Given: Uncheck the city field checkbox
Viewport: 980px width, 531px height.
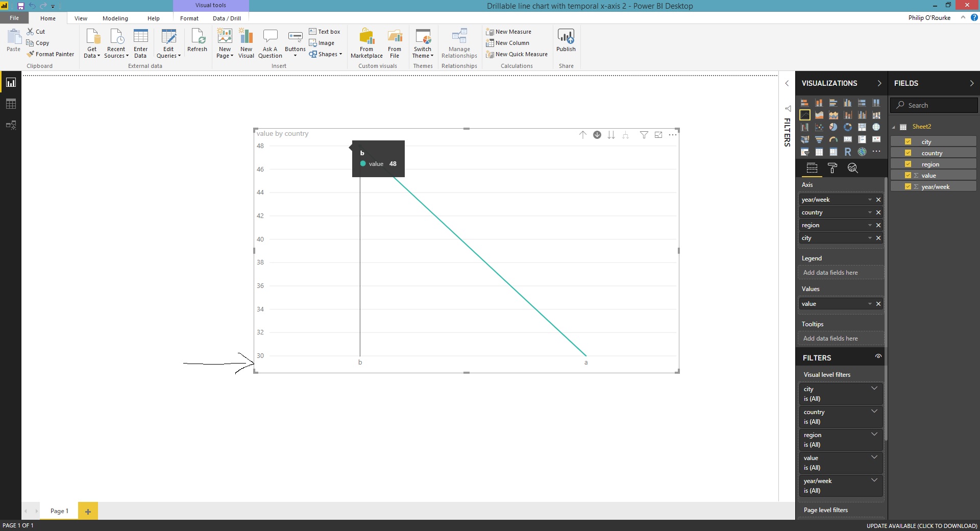Looking at the screenshot, I should coord(908,142).
